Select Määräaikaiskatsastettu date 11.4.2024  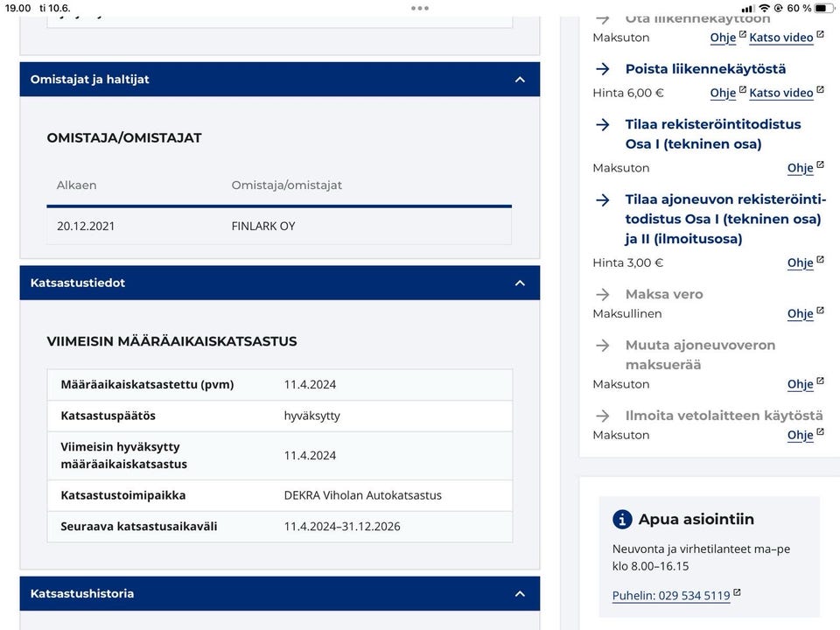click(310, 385)
